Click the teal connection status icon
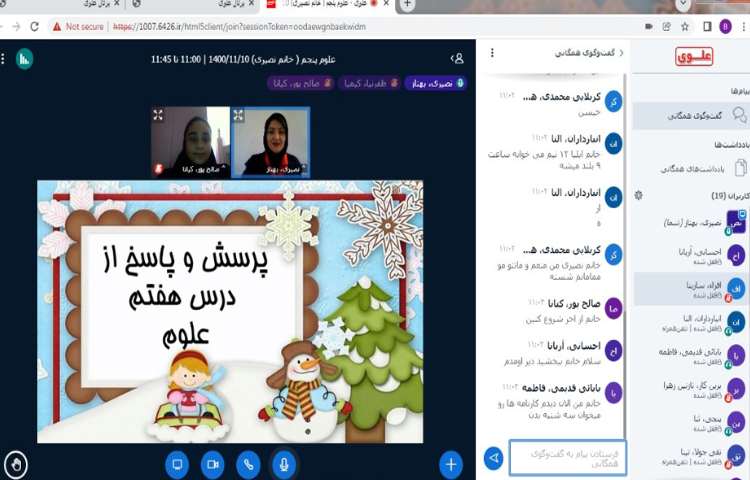Viewport: 750px width, 480px height. click(x=24, y=59)
